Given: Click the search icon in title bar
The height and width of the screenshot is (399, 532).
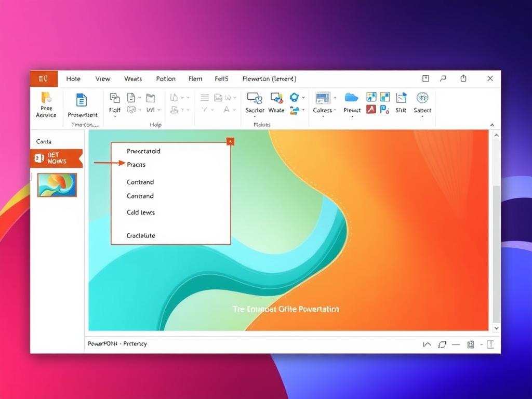Looking at the screenshot, I should pos(443,79).
